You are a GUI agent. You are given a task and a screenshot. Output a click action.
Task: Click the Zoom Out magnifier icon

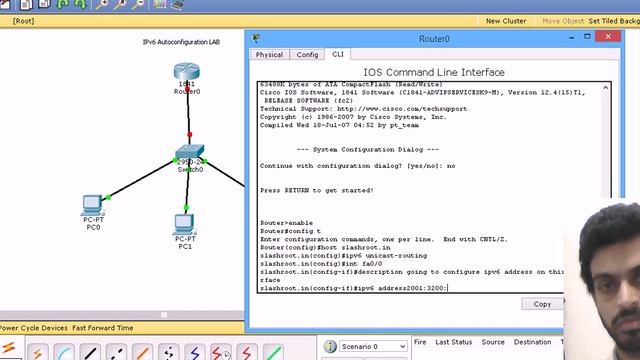138,4
